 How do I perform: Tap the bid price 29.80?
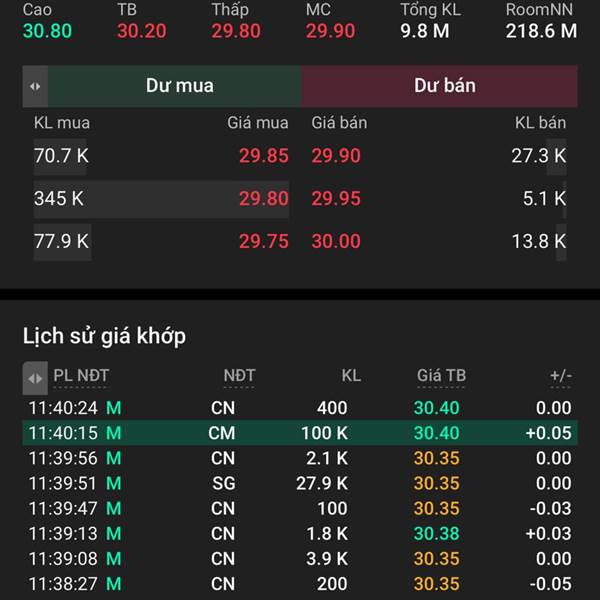(263, 199)
